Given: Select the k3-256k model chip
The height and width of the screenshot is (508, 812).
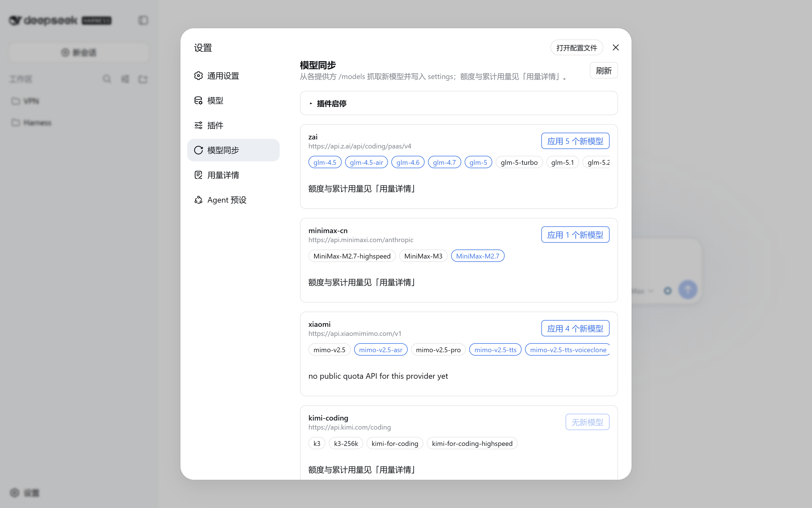Looking at the screenshot, I should point(346,443).
